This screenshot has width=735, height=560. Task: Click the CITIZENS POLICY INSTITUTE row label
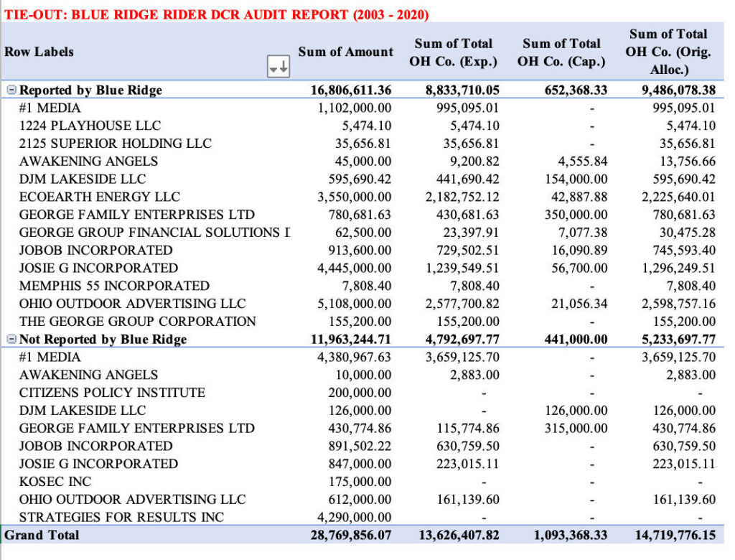[112, 393]
